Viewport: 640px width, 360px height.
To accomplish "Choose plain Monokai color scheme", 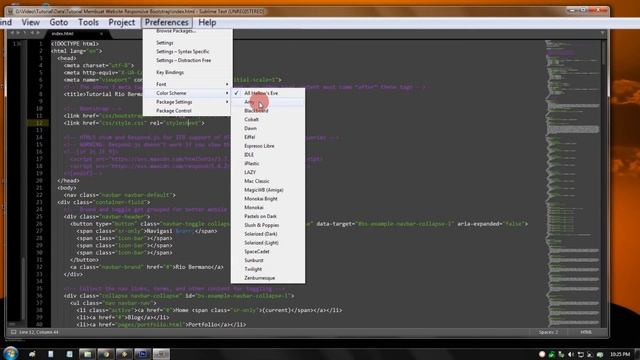I will point(268,207).
